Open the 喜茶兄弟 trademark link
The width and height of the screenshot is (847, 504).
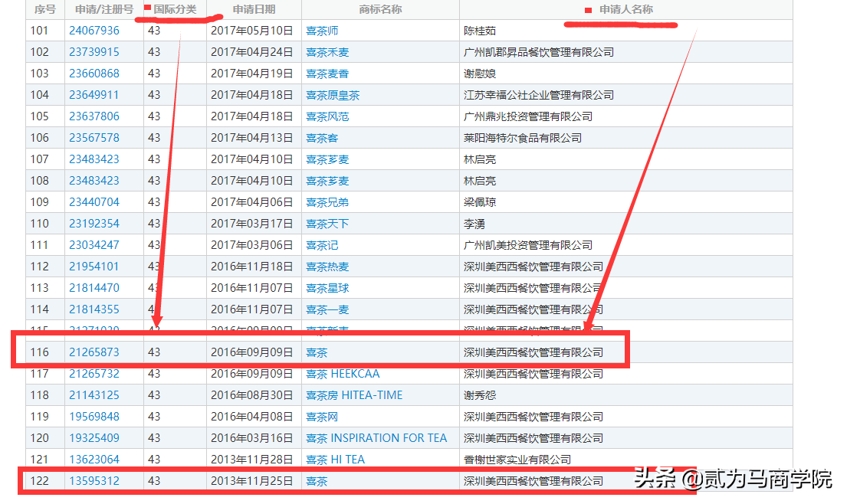click(x=327, y=202)
